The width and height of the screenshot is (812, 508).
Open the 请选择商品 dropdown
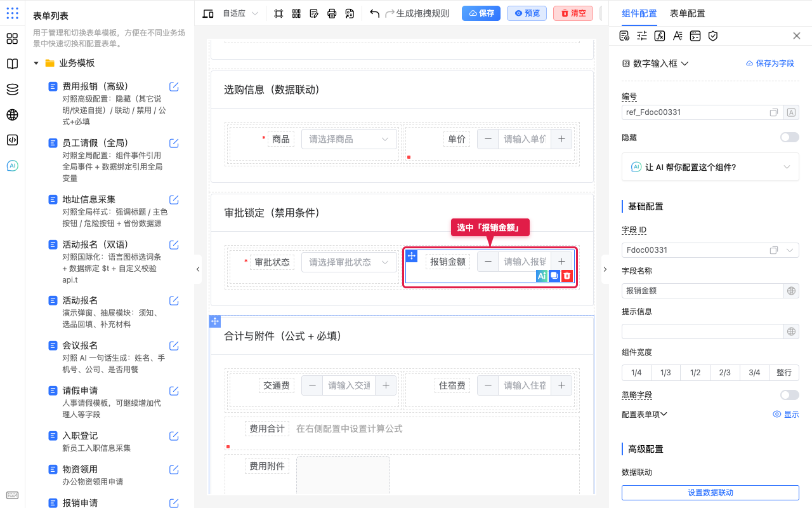350,139
